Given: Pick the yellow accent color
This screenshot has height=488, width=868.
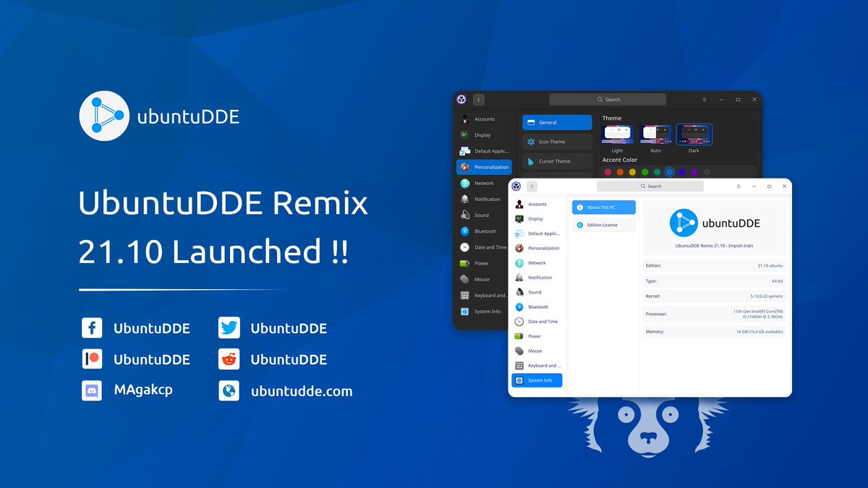Looking at the screenshot, I should tap(632, 172).
